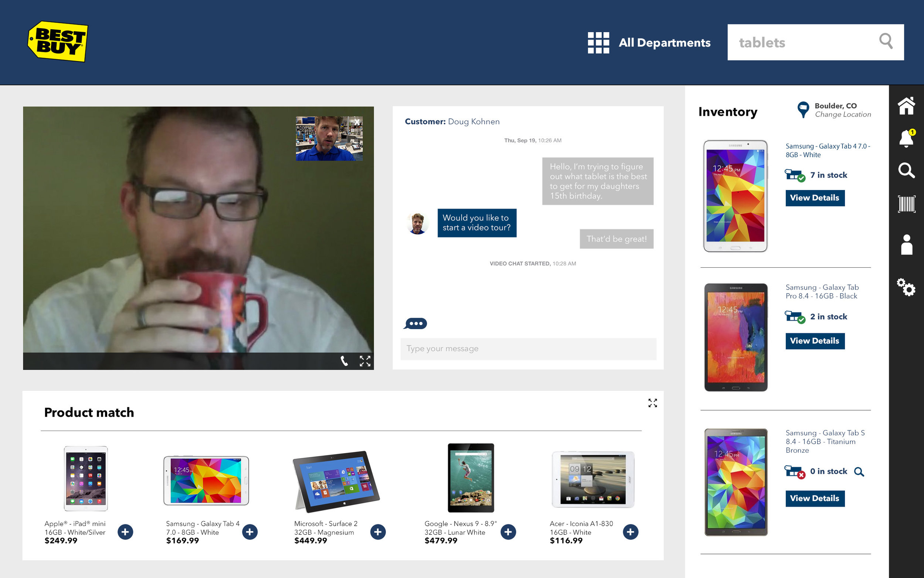Open the Galaxy Tab Pro 8.4 title
924x578 pixels.
click(822, 292)
